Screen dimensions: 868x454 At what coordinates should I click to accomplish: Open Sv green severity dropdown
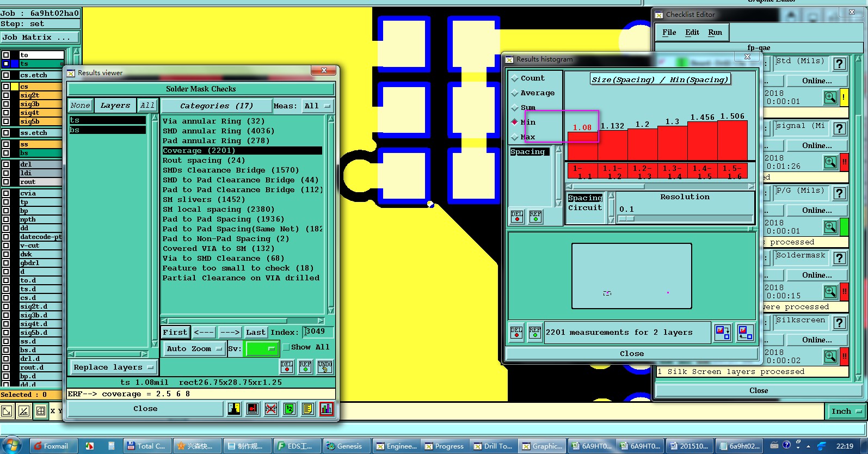coord(262,349)
